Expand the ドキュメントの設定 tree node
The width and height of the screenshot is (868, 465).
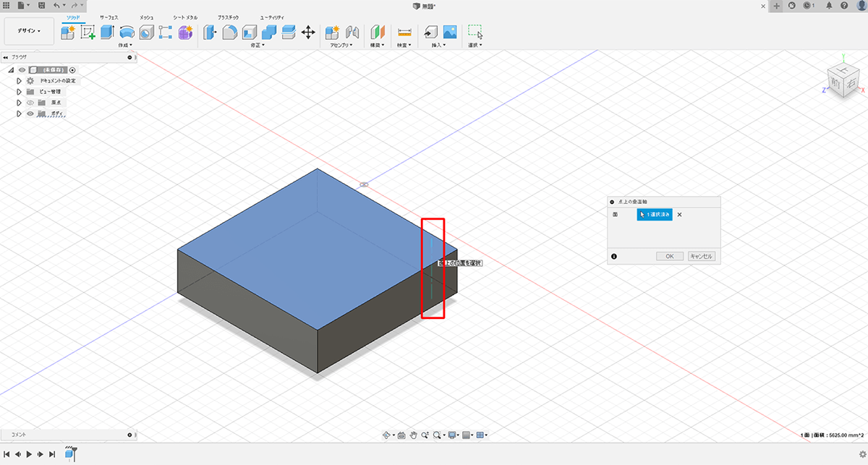tap(20, 81)
